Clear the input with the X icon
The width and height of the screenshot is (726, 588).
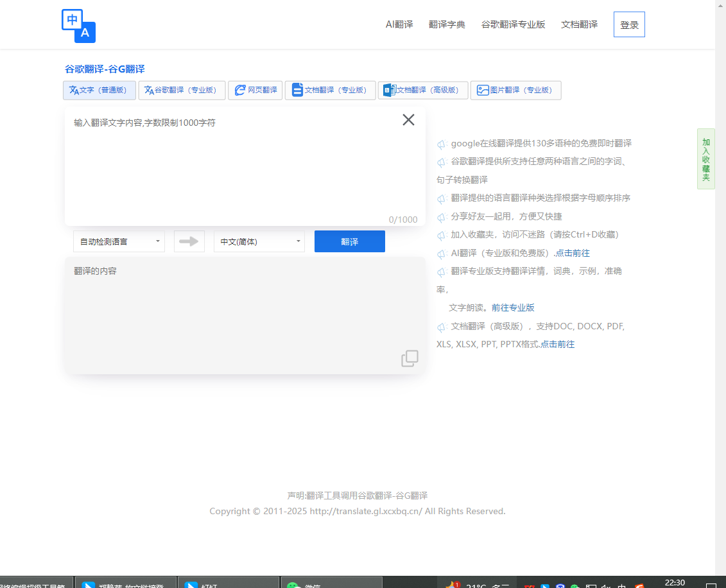(x=408, y=120)
